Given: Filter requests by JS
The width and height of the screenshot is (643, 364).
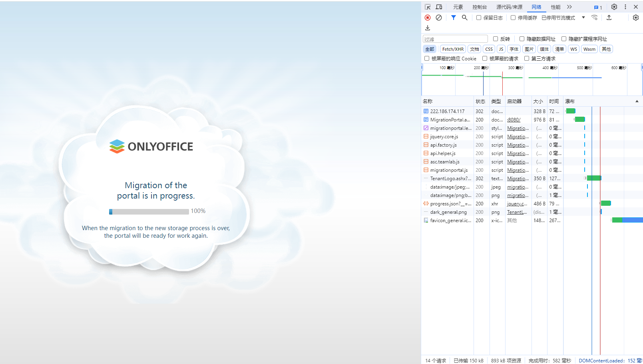Looking at the screenshot, I should (x=501, y=49).
